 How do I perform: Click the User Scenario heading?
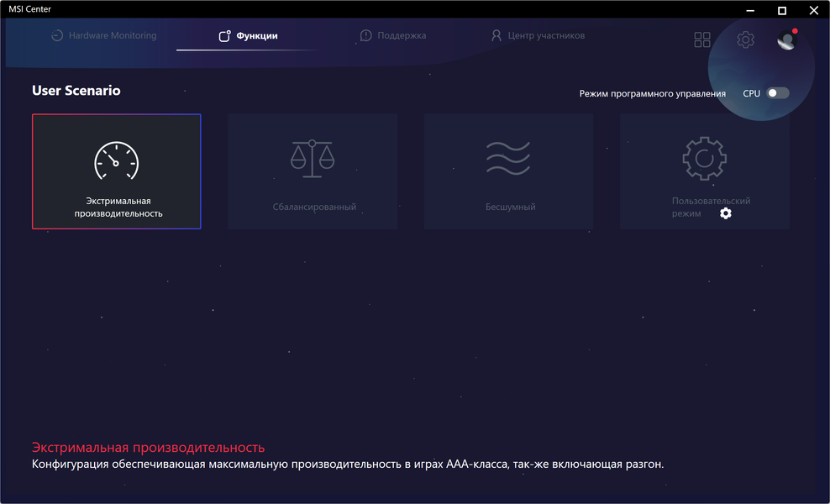(76, 91)
